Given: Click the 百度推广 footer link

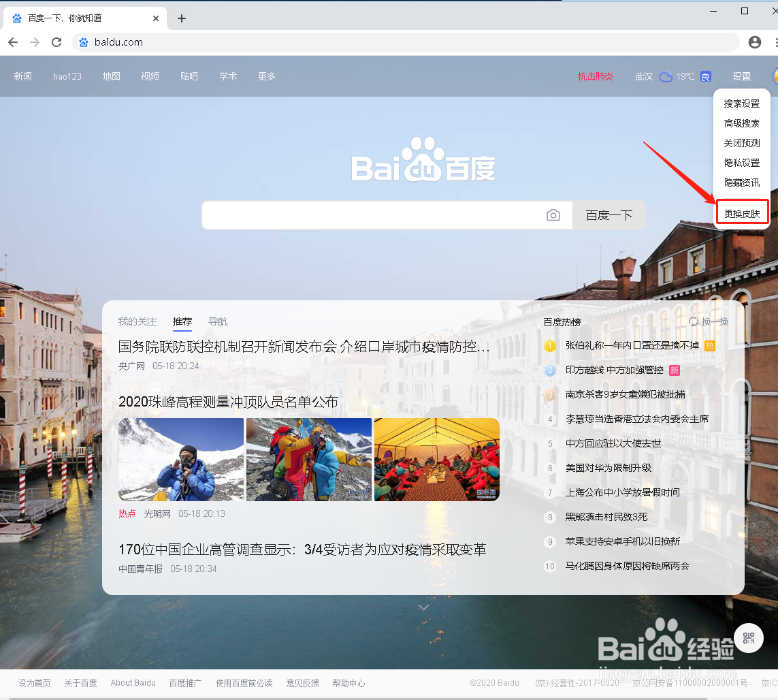Looking at the screenshot, I should pos(185,683).
